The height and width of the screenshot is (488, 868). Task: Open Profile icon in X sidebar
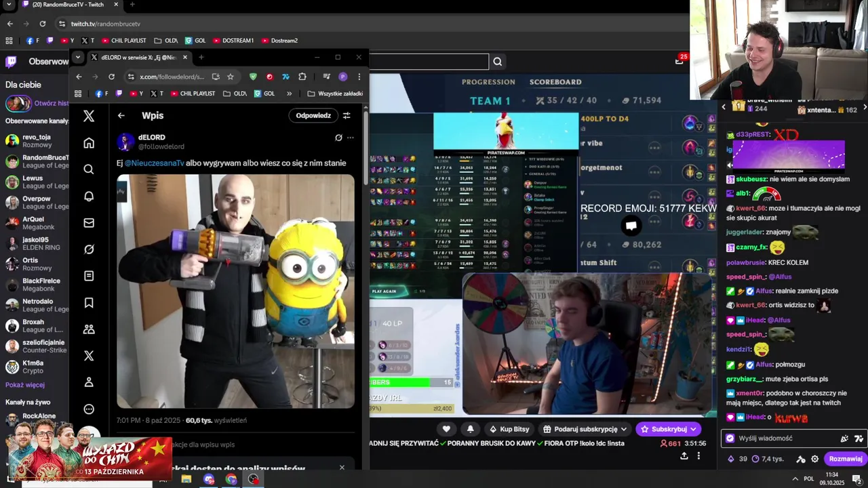click(x=89, y=382)
